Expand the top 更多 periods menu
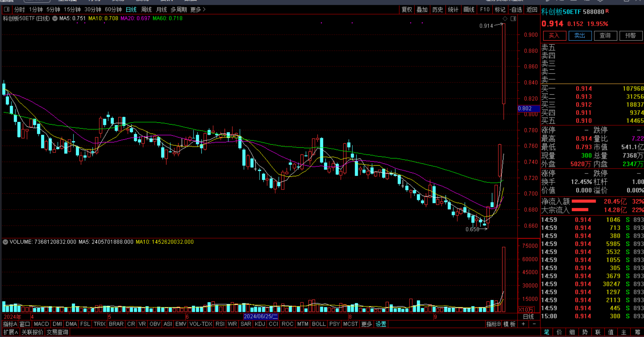The image size is (644, 337). click(198, 10)
